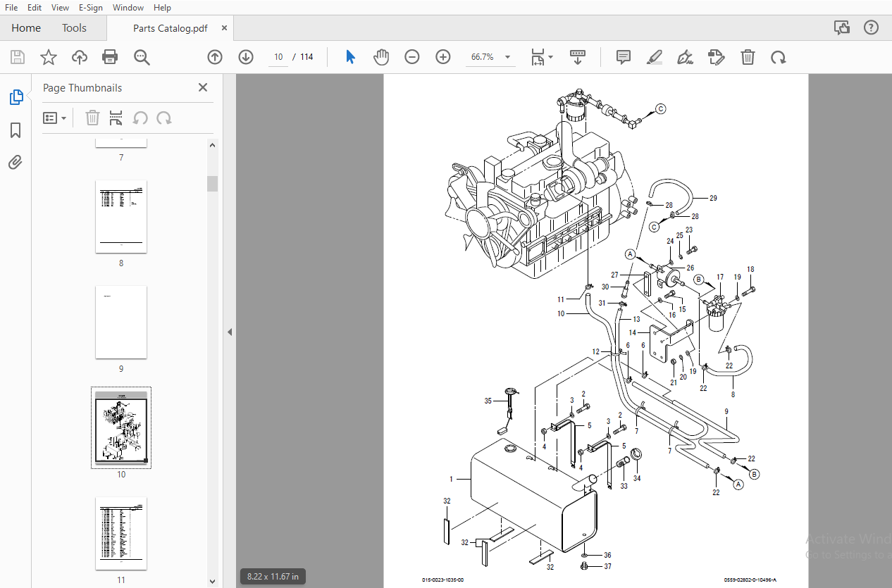Toggle the scrolling mode keyboard icon
Viewport: 892px width, 588px height.
pos(578,57)
